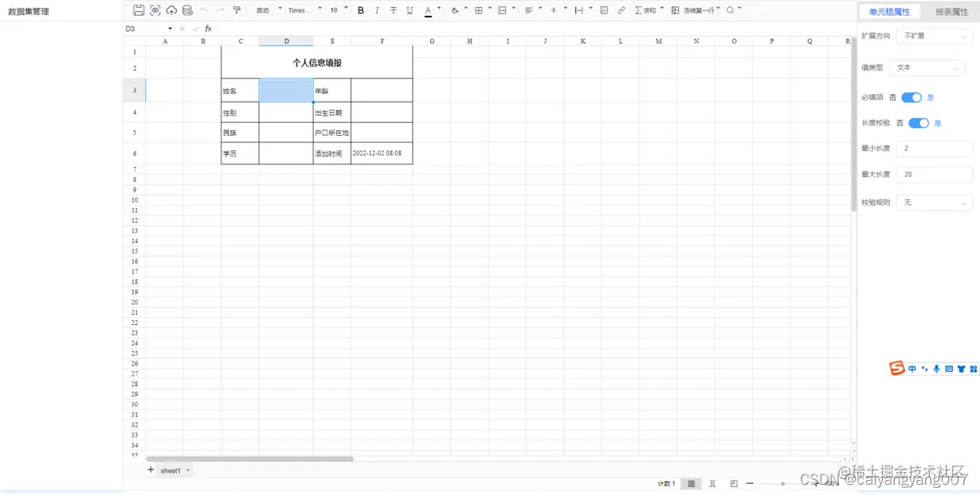
Task: Click the zoom slider handle
Action: click(x=782, y=483)
